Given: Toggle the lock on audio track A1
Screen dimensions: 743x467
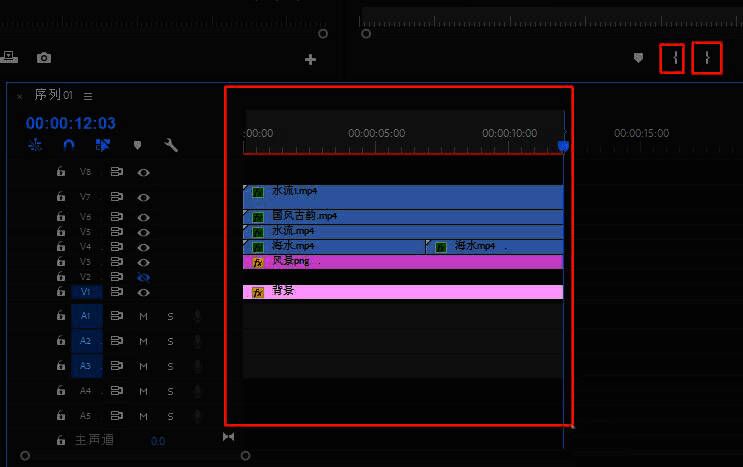Looking at the screenshot, I should (61, 315).
